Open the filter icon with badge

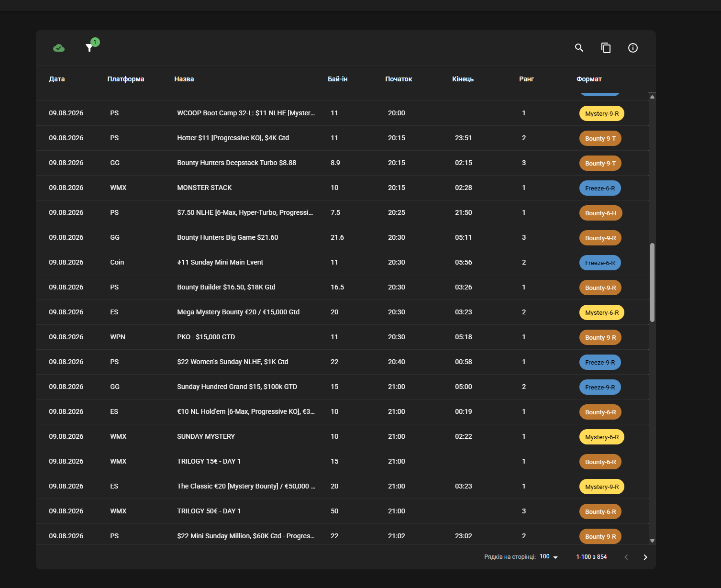[x=89, y=48]
